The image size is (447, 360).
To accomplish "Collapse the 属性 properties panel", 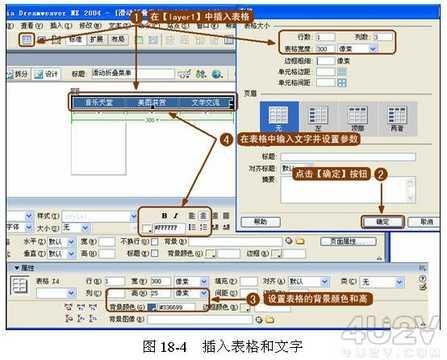I will [17, 268].
